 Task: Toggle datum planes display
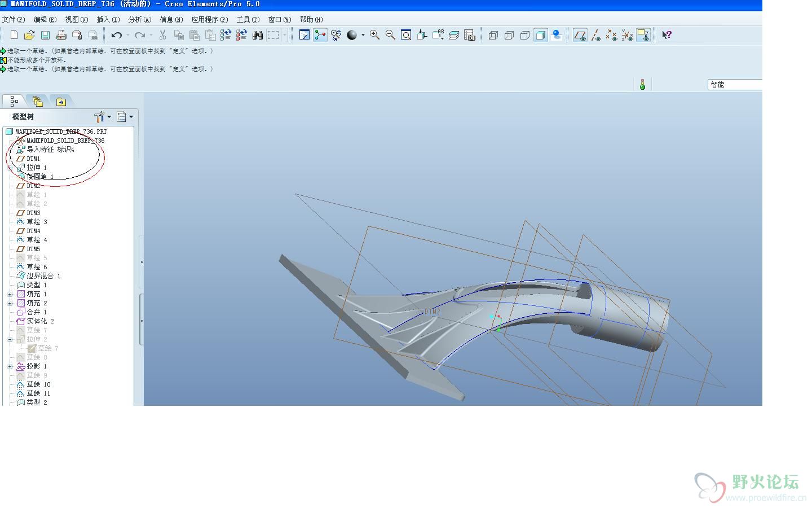click(580, 35)
